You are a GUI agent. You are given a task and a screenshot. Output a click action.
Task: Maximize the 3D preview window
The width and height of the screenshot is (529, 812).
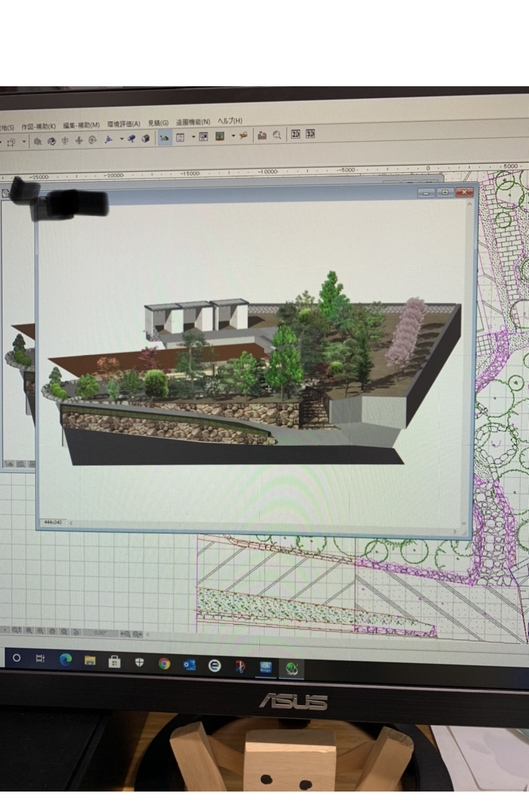pyautogui.click(x=445, y=192)
